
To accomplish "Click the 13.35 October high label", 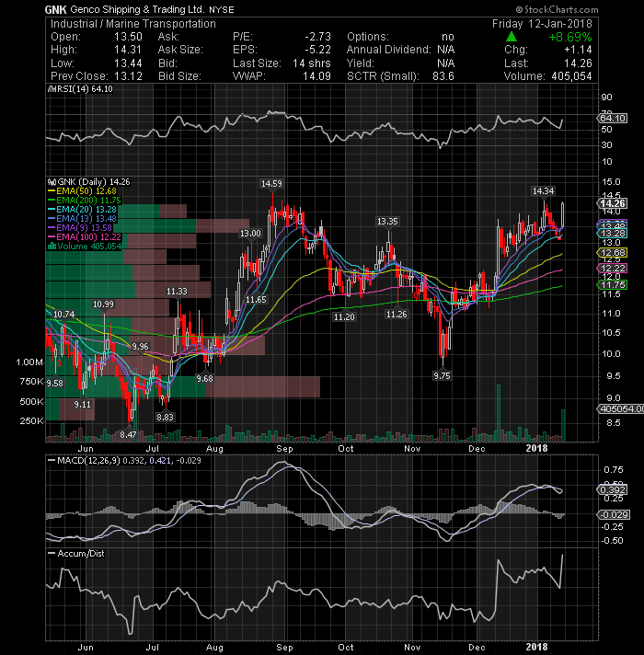I will pos(387,221).
